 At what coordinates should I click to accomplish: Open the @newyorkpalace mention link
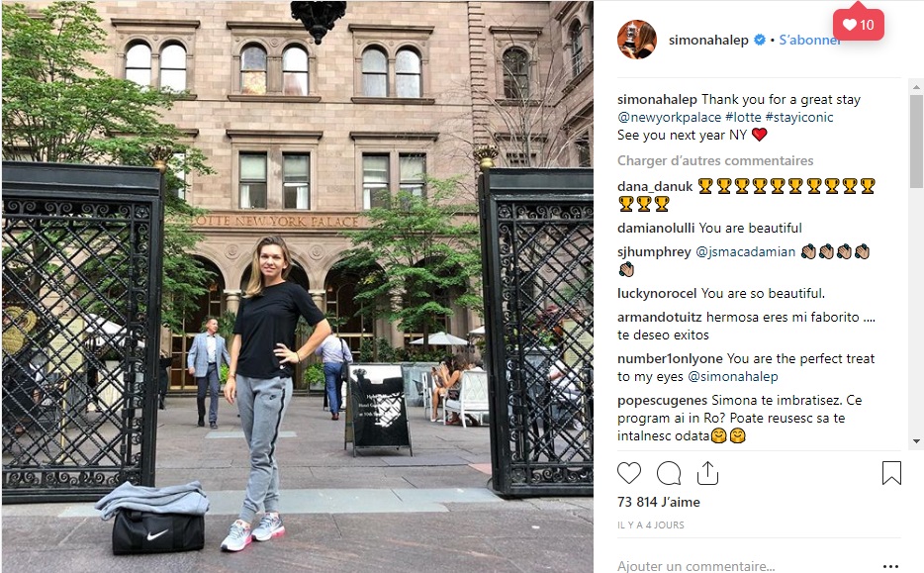tap(669, 118)
